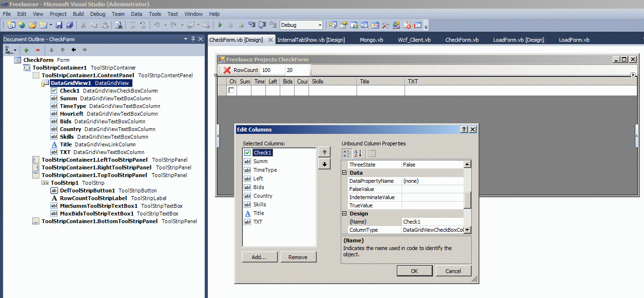Click the DataPropertyName value field
This screenshot has height=298, width=644.
432,181
